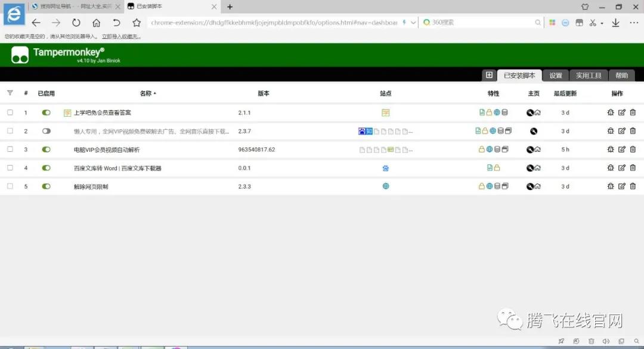Sort scripts by 名称 column header
This screenshot has height=349, width=644.
click(146, 94)
